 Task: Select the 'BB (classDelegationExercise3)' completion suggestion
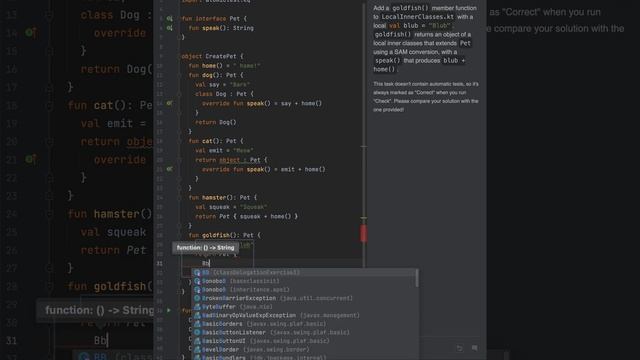click(304, 272)
